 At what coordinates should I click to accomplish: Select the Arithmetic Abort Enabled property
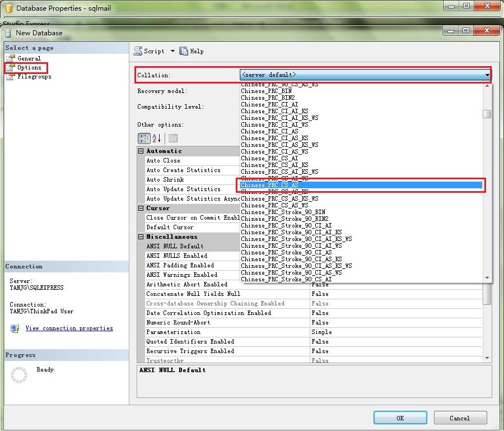click(187, 284)
